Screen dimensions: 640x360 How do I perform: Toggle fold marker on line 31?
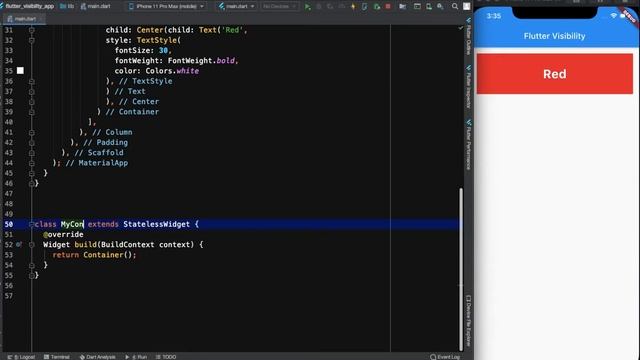pyautogui.click(x=31, y=30)
